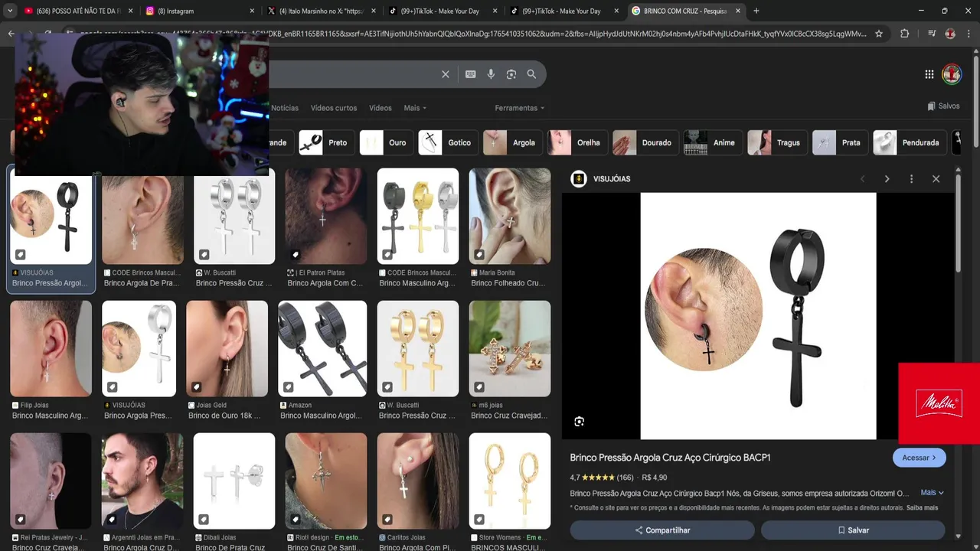Click the Salvar button
Viewport: 980px width, 551px height.
(853, 530)
